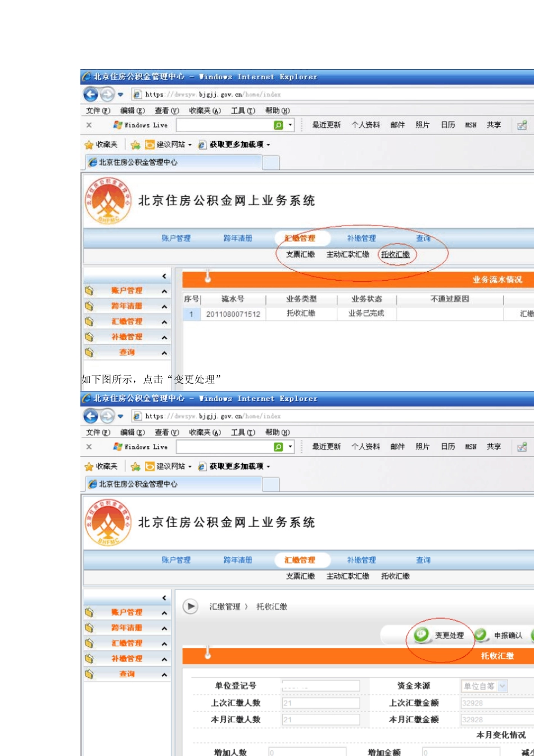Hide the sidebar with the < arrow, 业务流水情况 window
This screenshot has height=756, width=534.
(x=164, y=276)
